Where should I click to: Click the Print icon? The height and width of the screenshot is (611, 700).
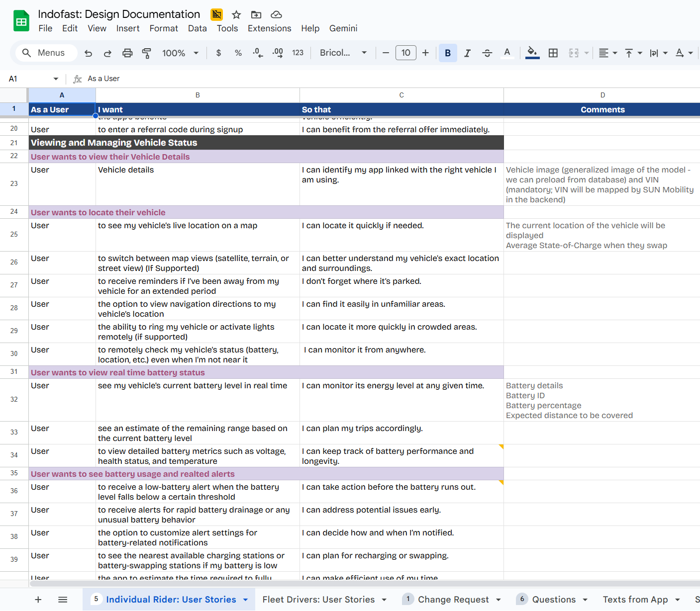click(x=127, y=53)
